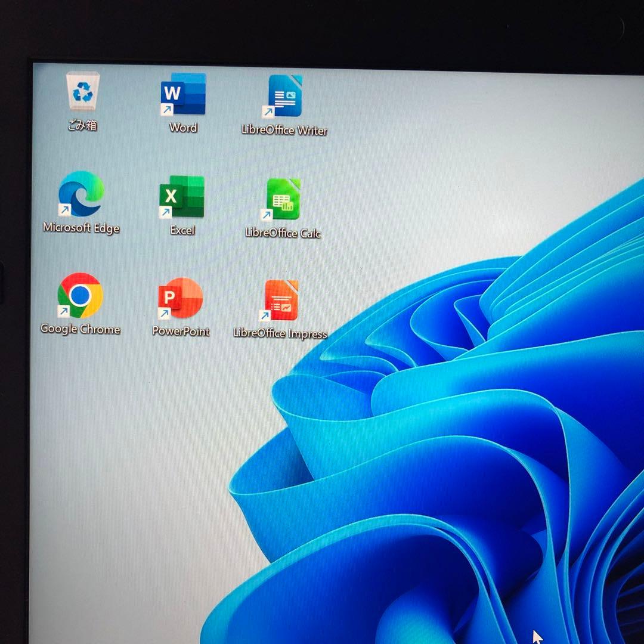Image resolution: width=644 pixels, height=644 pixels.
Task: Click the LibreOffice Impress text label
Action: click(x=280, y=333)
